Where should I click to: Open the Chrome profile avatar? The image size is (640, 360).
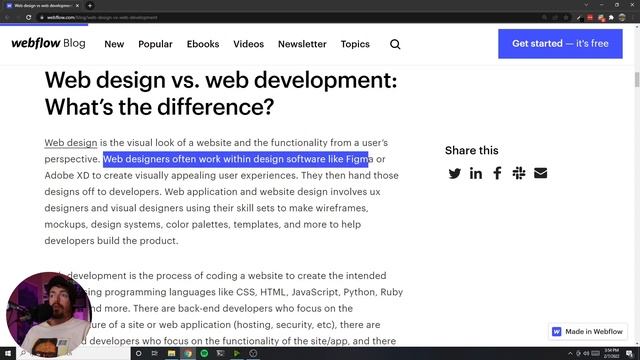(x=622, y=18)
